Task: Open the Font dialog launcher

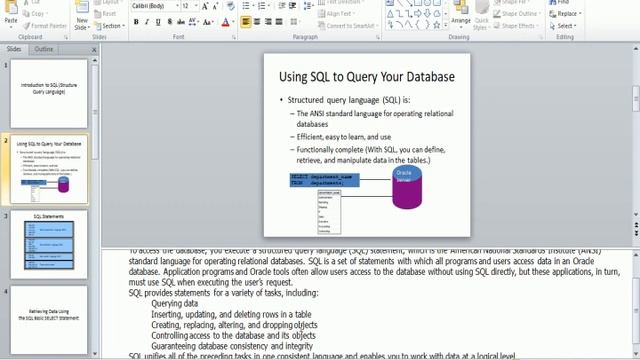Action: pyautogui.click(x=234, y=37)
